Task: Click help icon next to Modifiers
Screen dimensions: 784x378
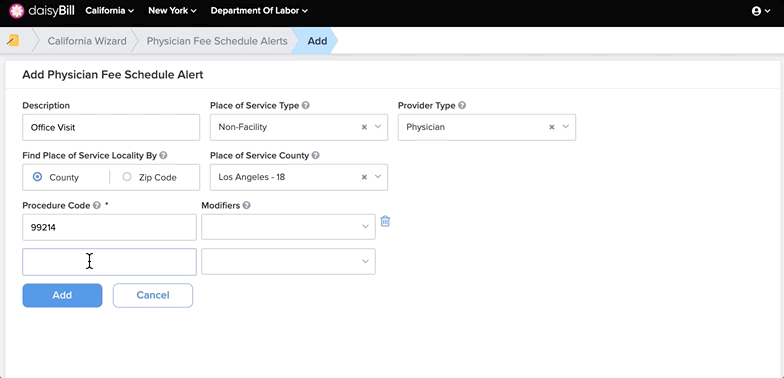Action: pos(246,206)
